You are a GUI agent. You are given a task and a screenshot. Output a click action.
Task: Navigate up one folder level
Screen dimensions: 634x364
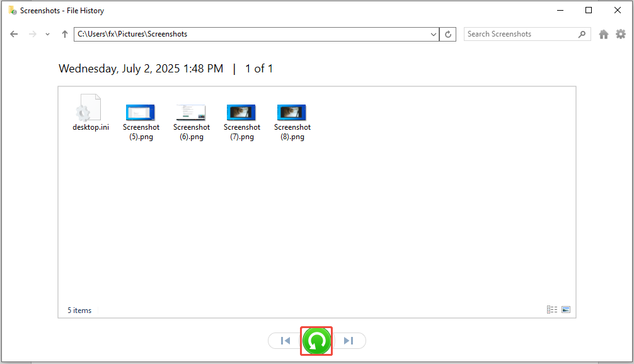[x=64, y=34]
